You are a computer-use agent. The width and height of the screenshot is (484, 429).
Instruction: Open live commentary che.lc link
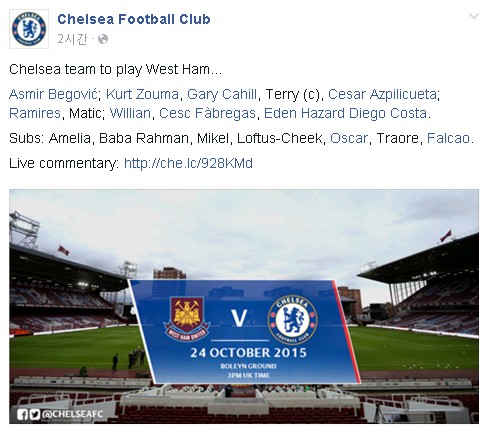coord(188,163)
